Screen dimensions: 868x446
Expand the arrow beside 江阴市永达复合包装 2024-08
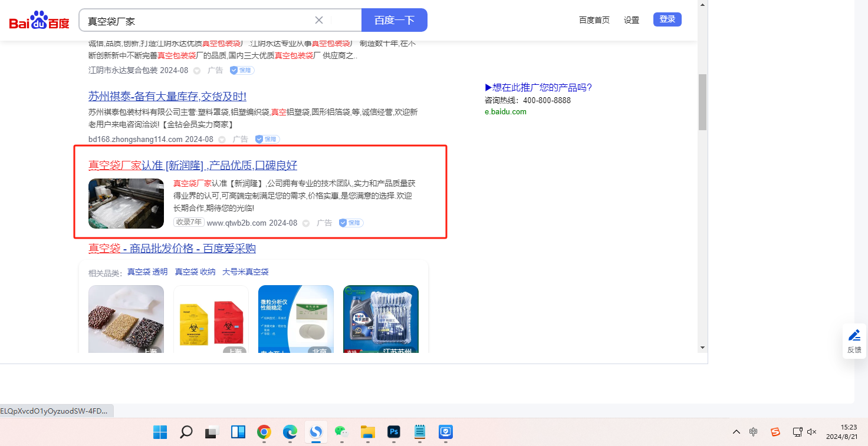click(x=197, y=71)
